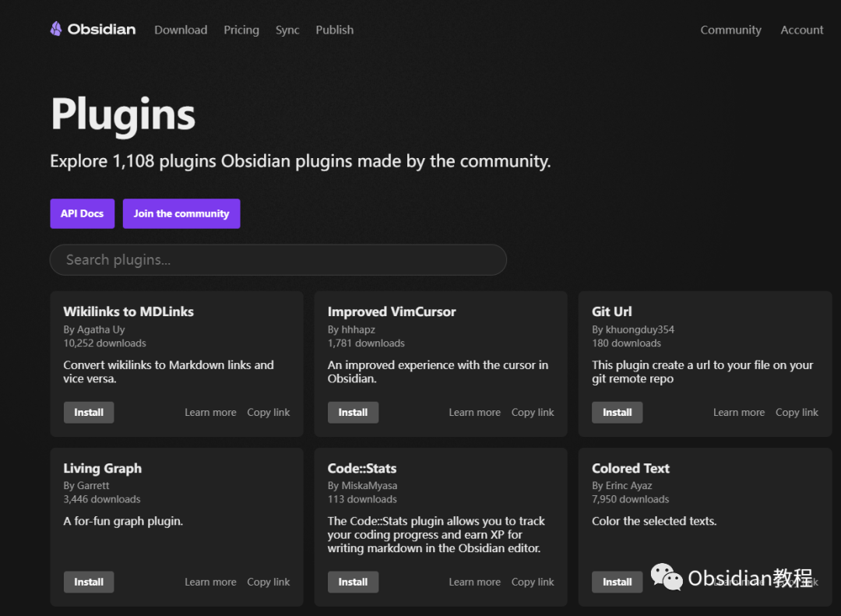The height and width of the screenshot is (616, 841).
Task: Click the Obsidian crystal logo icon
Action: 56,29
